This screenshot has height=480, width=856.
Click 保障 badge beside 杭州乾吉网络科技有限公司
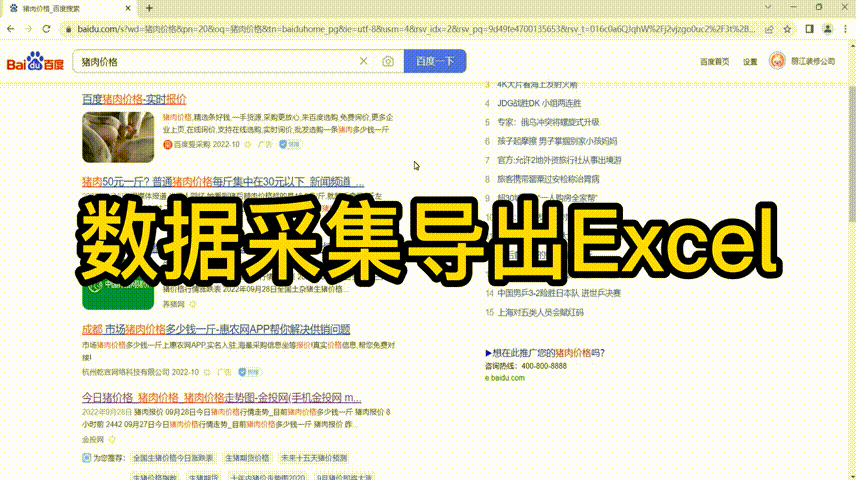[x=250, y=372]
